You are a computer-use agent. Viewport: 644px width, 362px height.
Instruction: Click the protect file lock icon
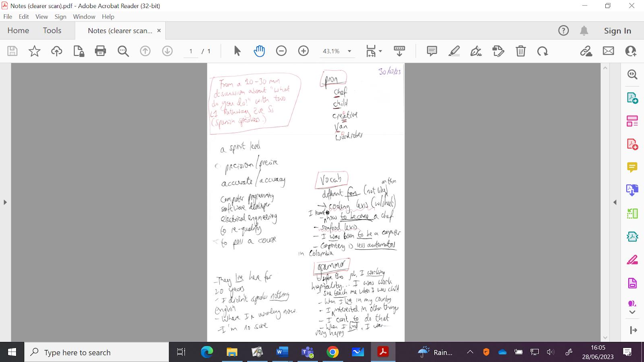(x=79, y=51)
